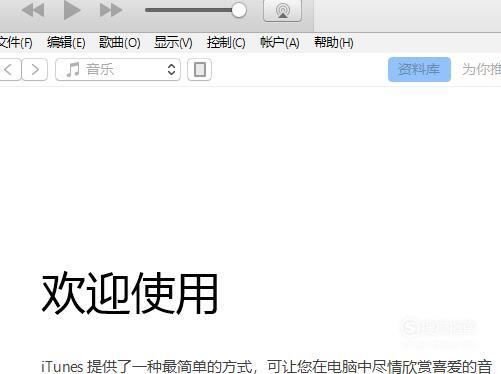This screenshot has height=374, width=501.
Task: Open the 帐户(A) menu
Action: (x=280, y=43)
